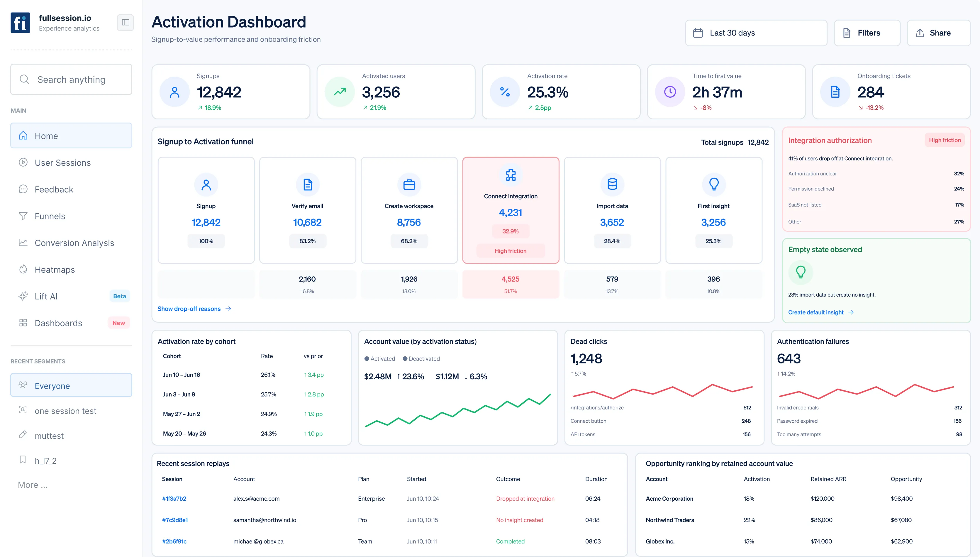This screenshot has width=980, height=557.
Task: Expand More recent segments
Action: coord(33,485)
